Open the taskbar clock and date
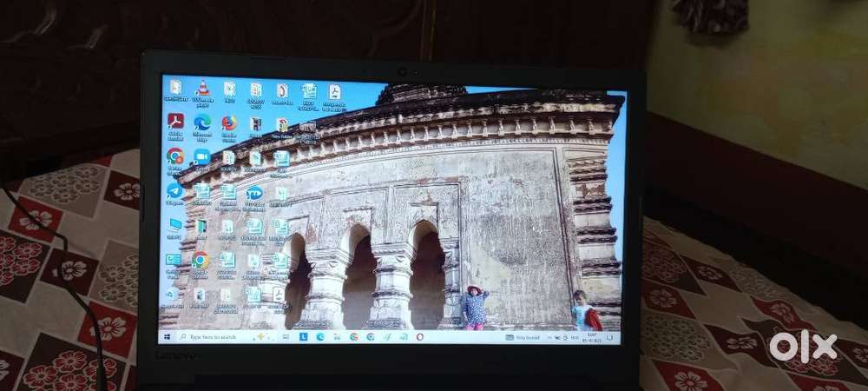The image size is (868, 391). point(596,337)
